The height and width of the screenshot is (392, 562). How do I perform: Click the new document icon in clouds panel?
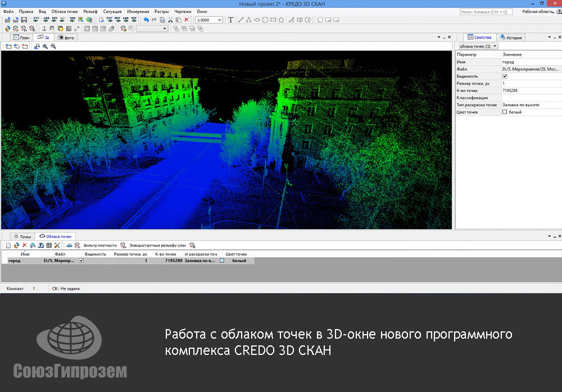point(8,245)
